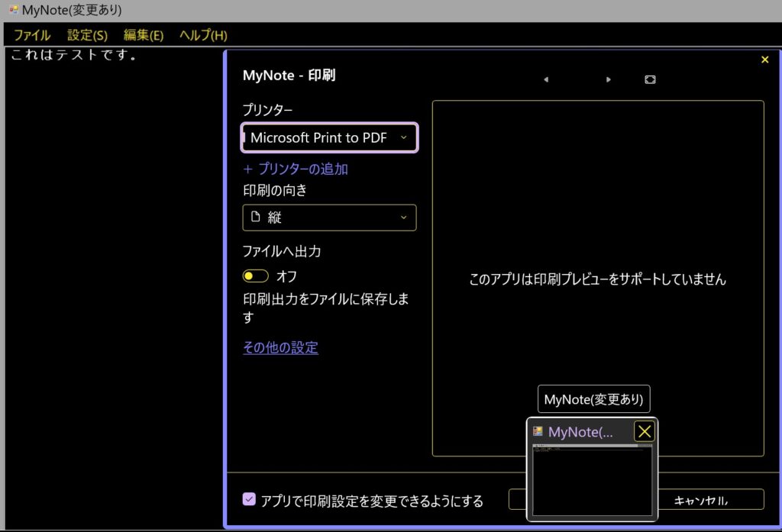
Task: Select the MyNote window thumbnail image
Action: tap(591, 479)
